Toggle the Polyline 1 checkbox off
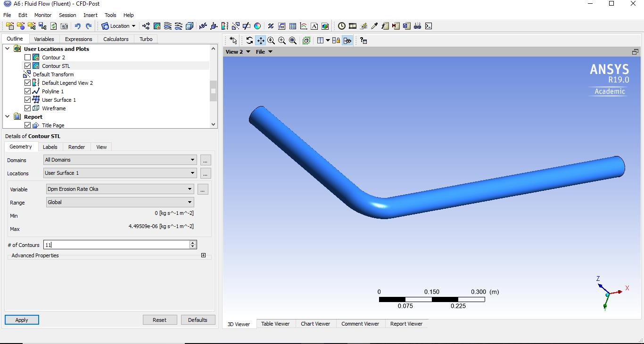The image size is (644, 344). (x=27, y=91)
